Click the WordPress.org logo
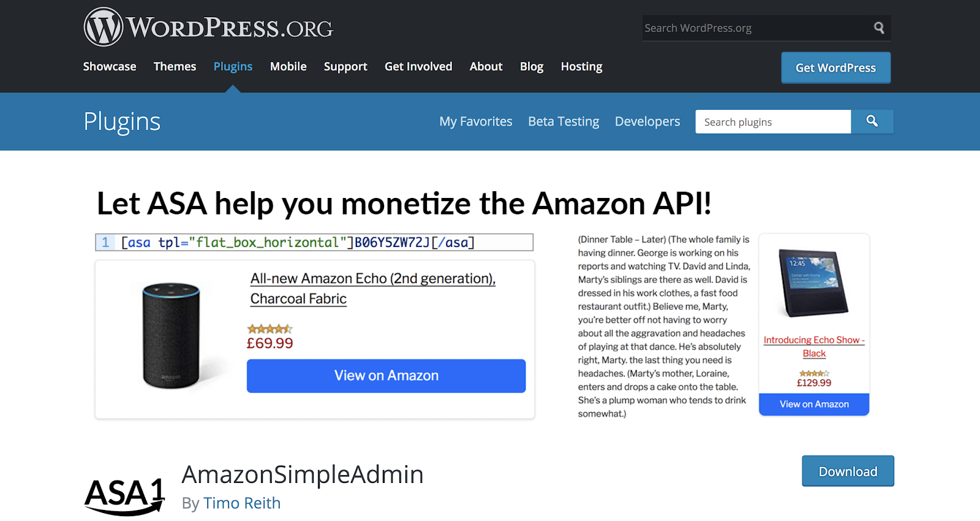980x521 pixels. 208,27
